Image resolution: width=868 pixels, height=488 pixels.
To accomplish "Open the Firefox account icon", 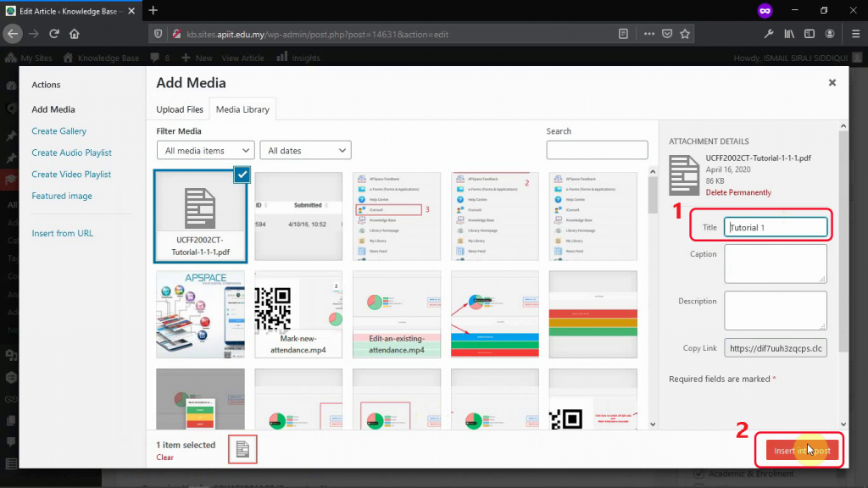I will coord(830,34).
